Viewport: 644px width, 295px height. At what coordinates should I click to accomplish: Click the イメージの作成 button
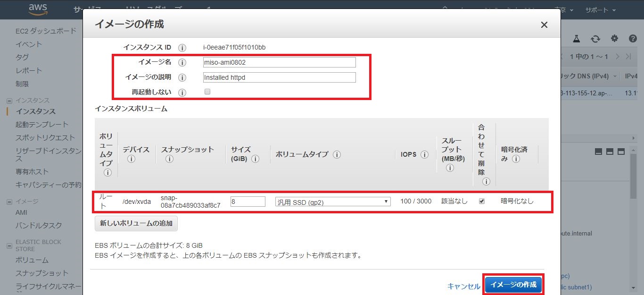click(513, 285)
